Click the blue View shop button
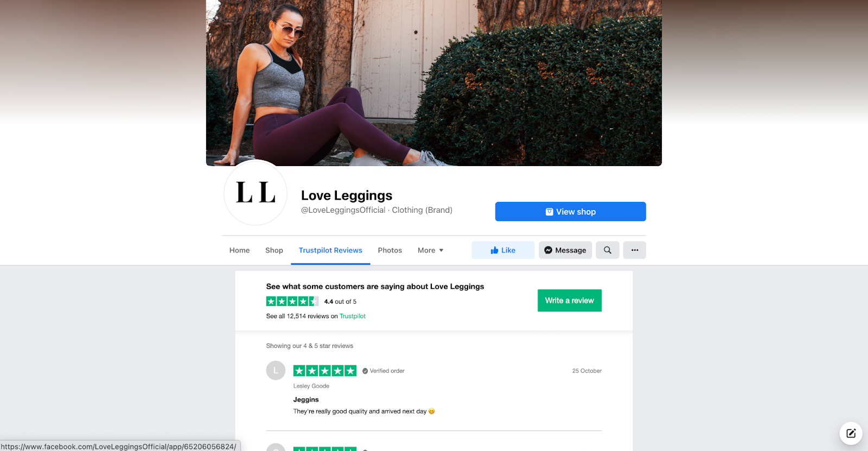The width and height of the screenshot is (868, 451). pyautogui.click(x=571, y=212)
